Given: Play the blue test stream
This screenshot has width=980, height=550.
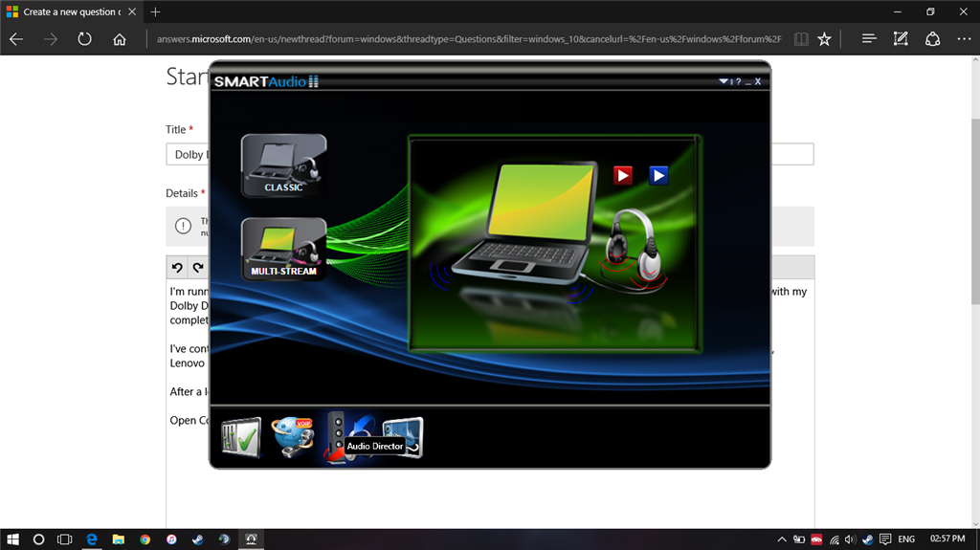Looking at the screenshot, I should point(658,176).
